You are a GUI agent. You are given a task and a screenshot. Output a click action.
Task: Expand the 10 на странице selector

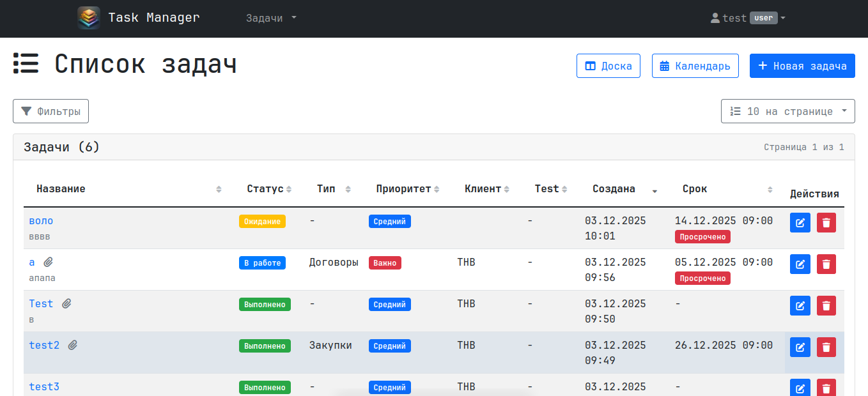pyautogui.click(x=787, y=111)
